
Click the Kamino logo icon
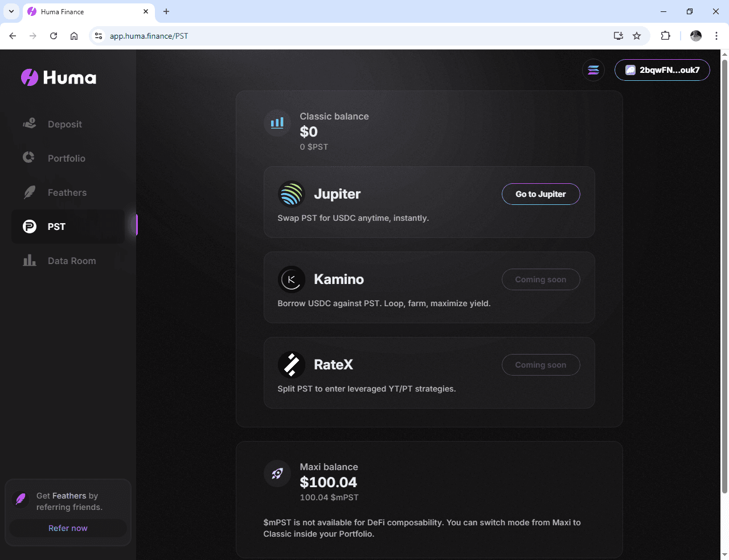(x=291, y=279)
